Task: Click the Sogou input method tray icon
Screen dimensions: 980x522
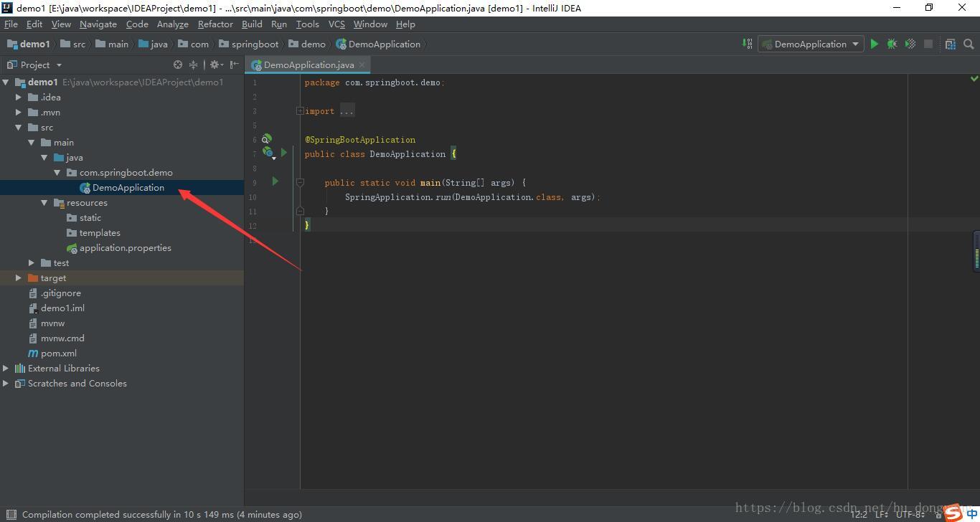Action: click(x=953, y=512)
